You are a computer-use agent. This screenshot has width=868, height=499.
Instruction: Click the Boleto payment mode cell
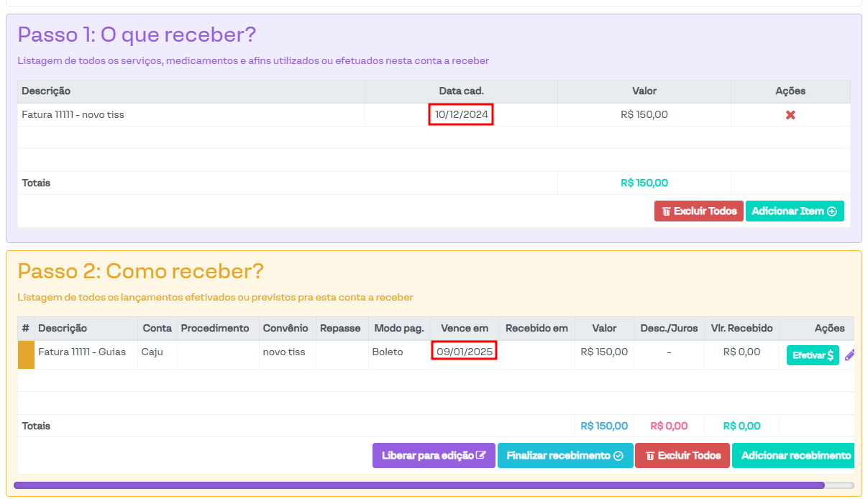pyautogui.click(x=388, y=352)
